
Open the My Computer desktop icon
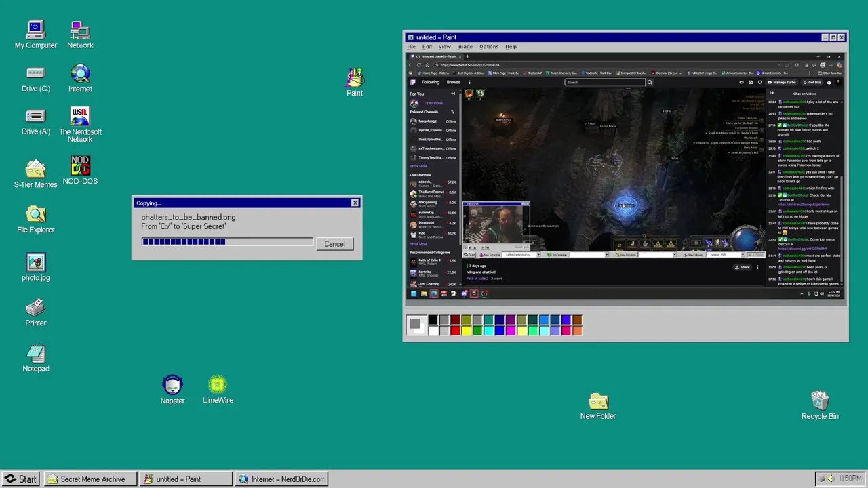35,35
